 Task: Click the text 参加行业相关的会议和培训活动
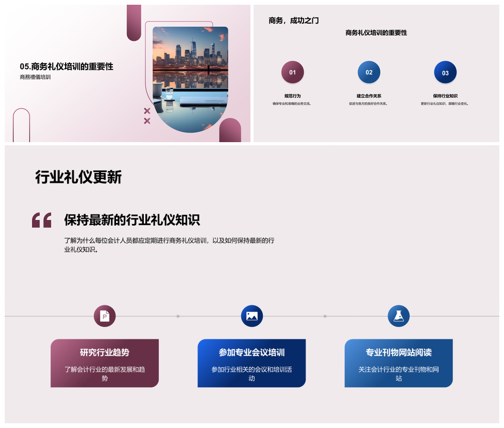251,374
